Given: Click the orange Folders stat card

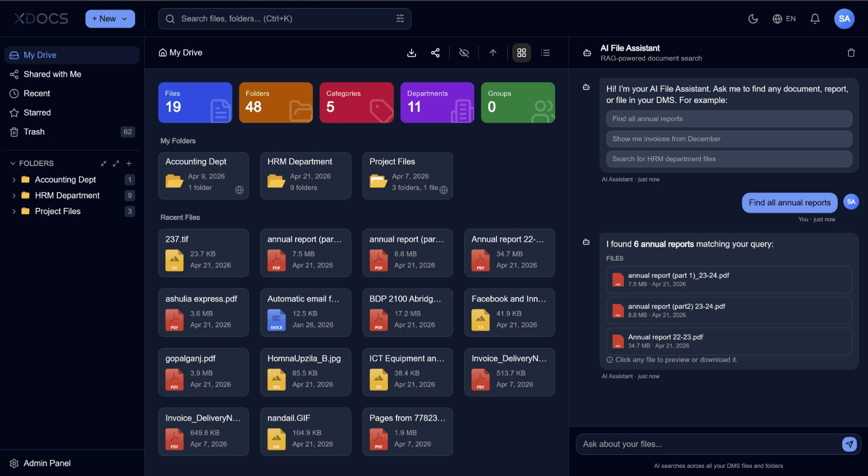Looking at the screenshot, I should tap(276, 102).
